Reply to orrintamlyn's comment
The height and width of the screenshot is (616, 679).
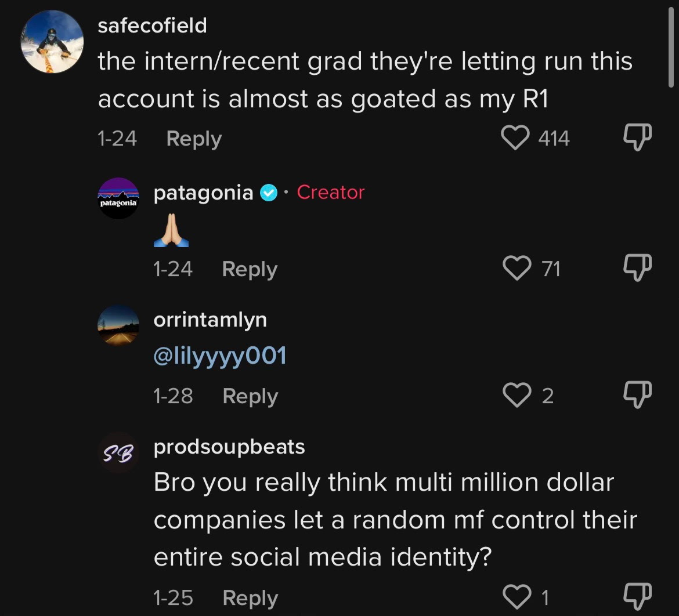tap(250, 396)
